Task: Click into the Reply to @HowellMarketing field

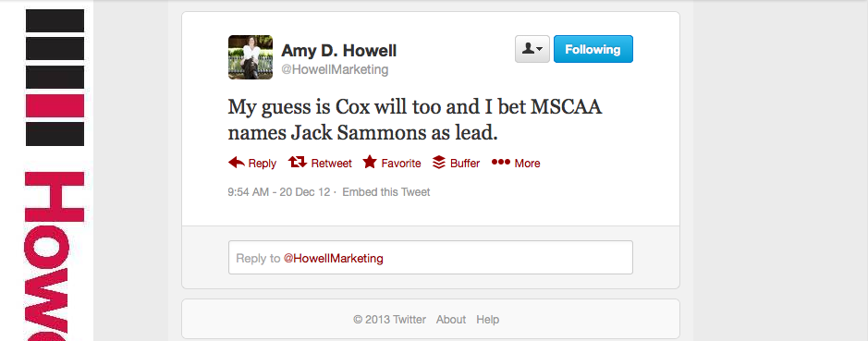Action: (430, 258)
